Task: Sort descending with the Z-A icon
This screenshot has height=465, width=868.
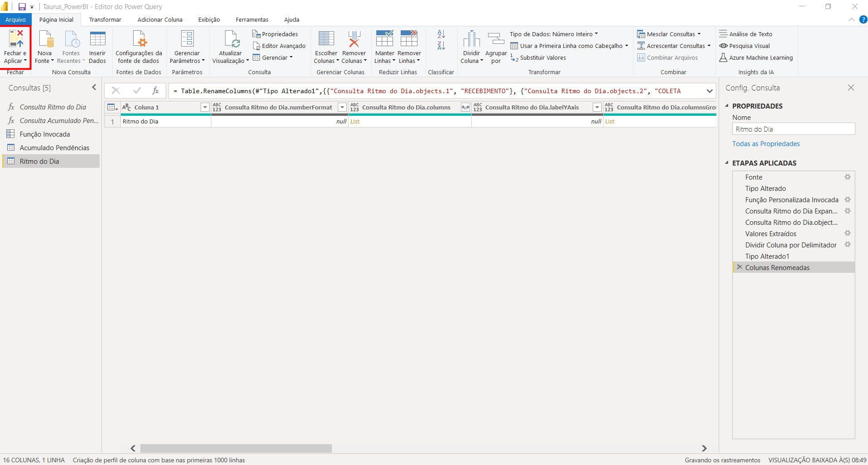Action: [441, 46]
